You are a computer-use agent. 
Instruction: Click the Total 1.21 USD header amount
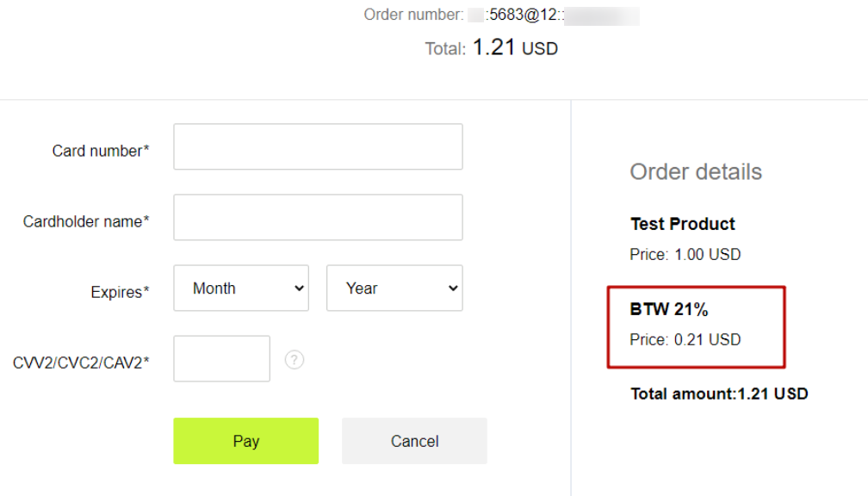coord(492,48)
